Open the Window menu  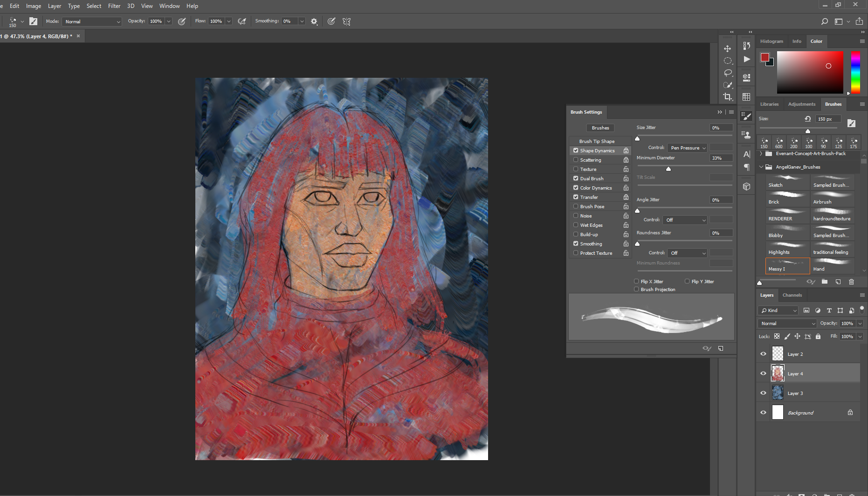(x=169, y=6)
